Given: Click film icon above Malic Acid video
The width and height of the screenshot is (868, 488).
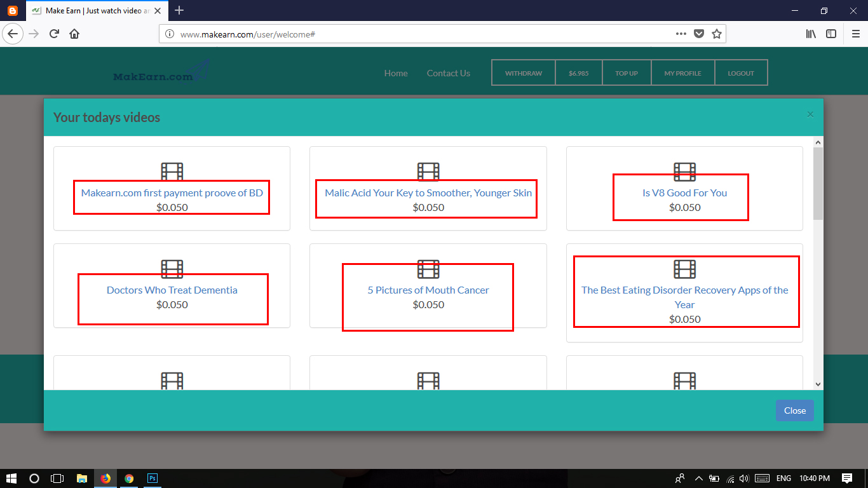Looking at the screenshot, I should 428,172.
